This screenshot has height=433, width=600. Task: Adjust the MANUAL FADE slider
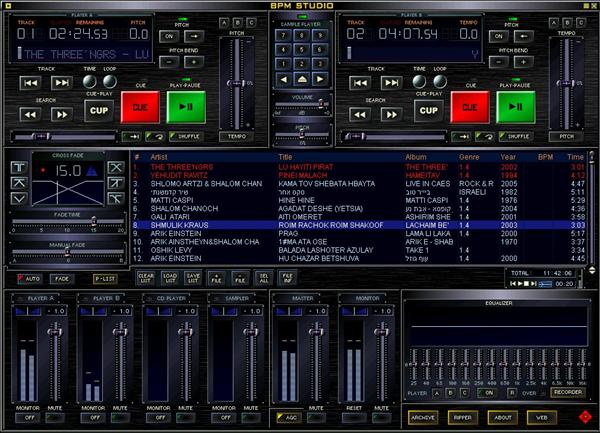click(68, 251)
